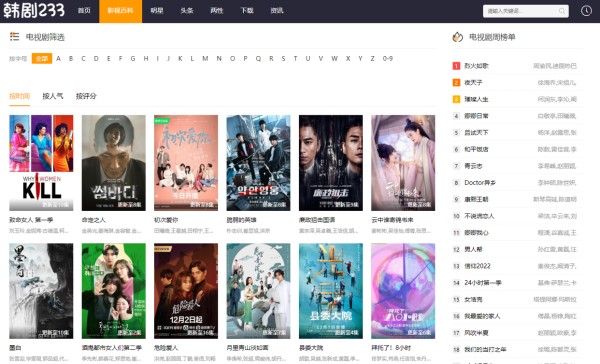Open the poster with men on blue rooftop
This screenshot has height=364, width=600.
(258, 163)
